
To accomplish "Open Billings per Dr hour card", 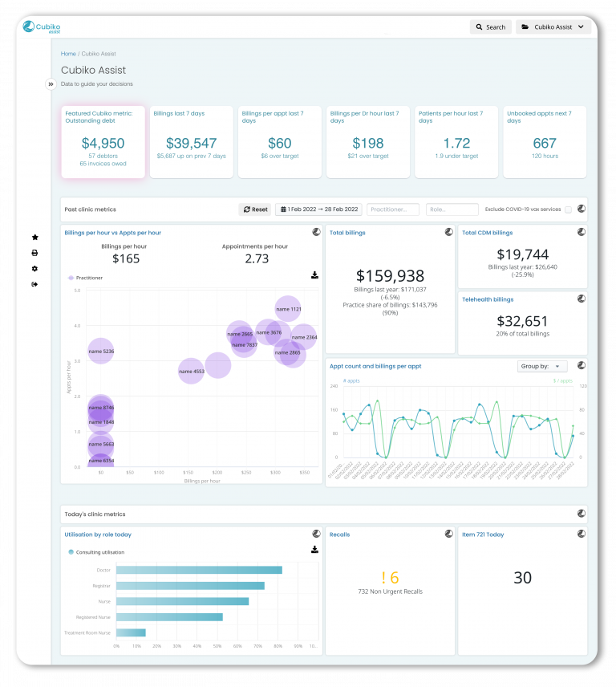I will coord(368,142).
